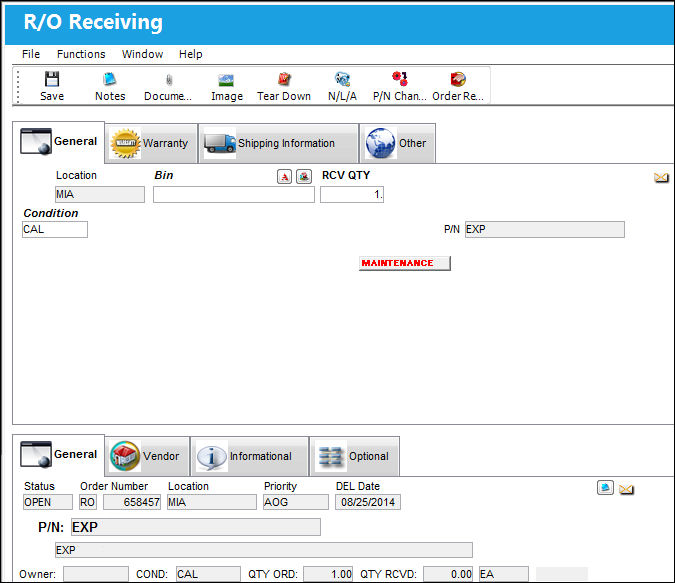Viewport: 675px width, 583px height.
Task: Open the Functions menu
Action: 81,54
